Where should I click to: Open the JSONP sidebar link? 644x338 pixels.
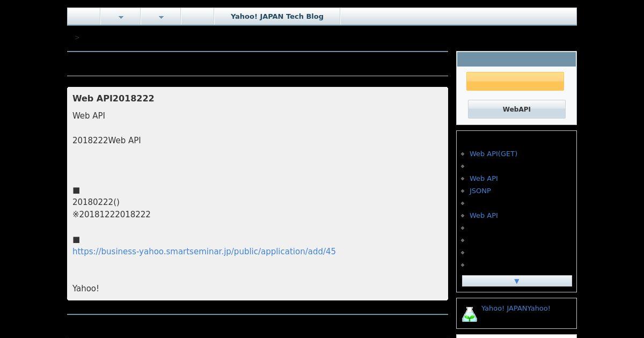[480, 191]
